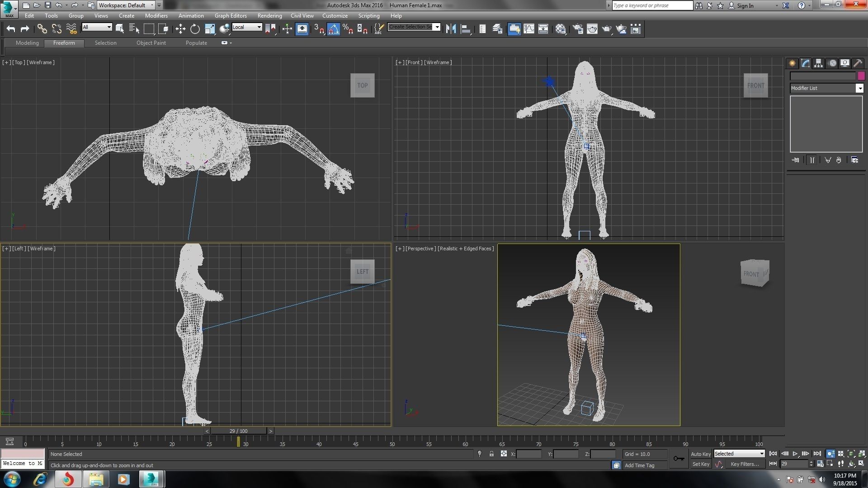The width and height of the screenshot is (868, 488).
Task: Open the Motion command panel tab
Action: [x=832, y=63]
